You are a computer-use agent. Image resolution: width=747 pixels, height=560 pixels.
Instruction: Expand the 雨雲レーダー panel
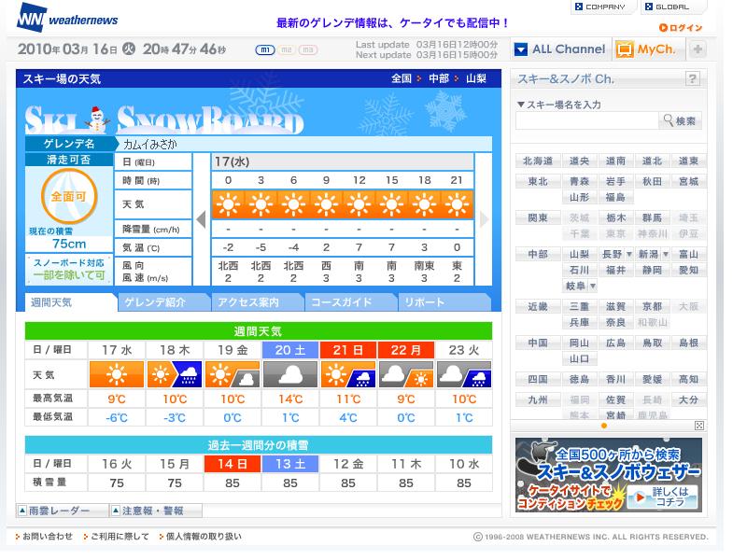point(62,511)
